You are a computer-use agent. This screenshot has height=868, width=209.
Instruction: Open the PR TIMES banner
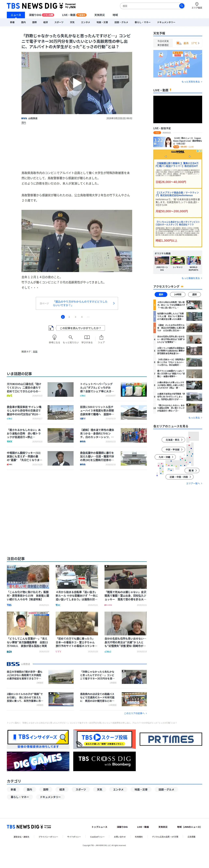[171, 739]
